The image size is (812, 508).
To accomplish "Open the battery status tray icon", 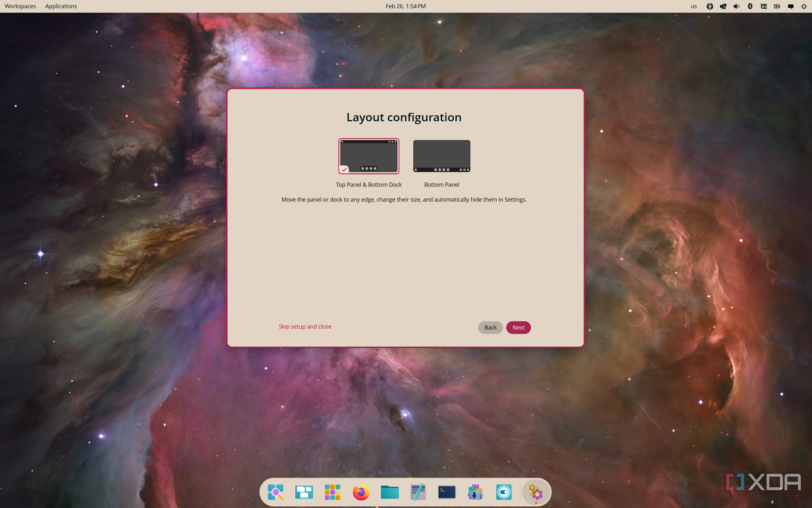I will 777,6.
